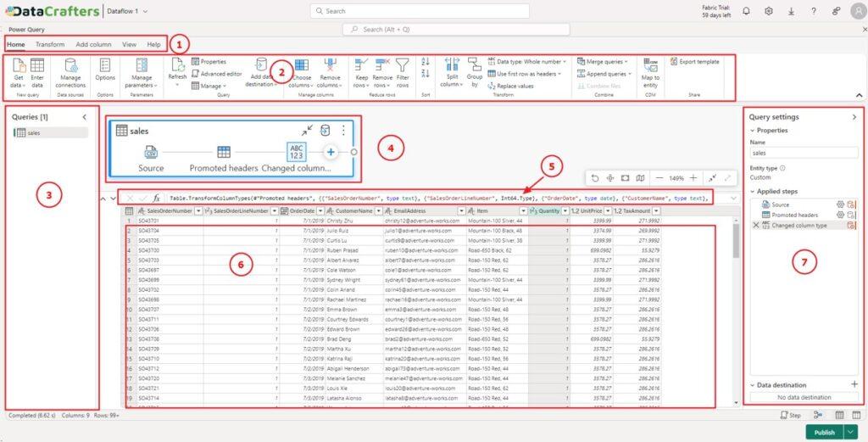This screenshot has width=868, height=442.
Task: Click the Split column tool
Action: coord(452,72)
